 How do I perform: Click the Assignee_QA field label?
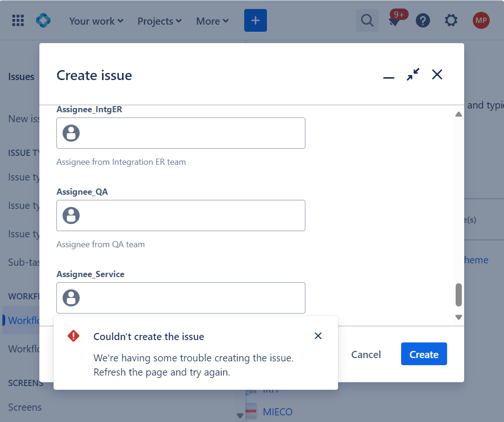[x=82, y=192]
